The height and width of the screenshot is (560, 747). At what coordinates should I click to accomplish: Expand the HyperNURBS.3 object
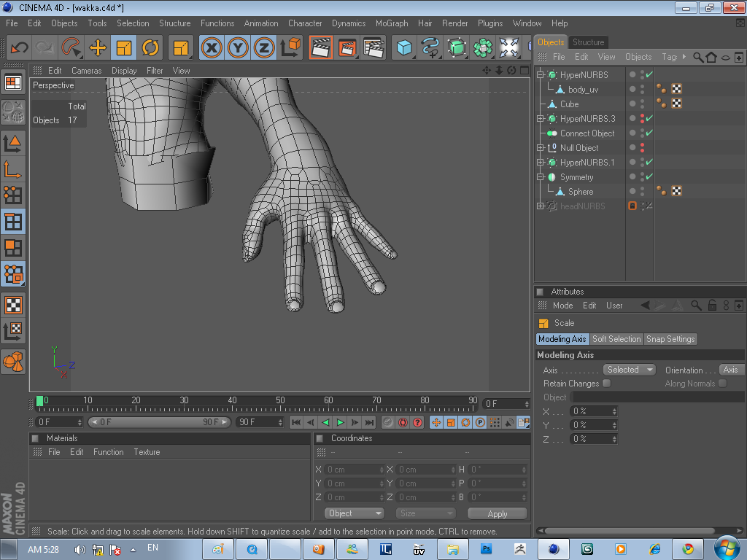pos(541,119)
